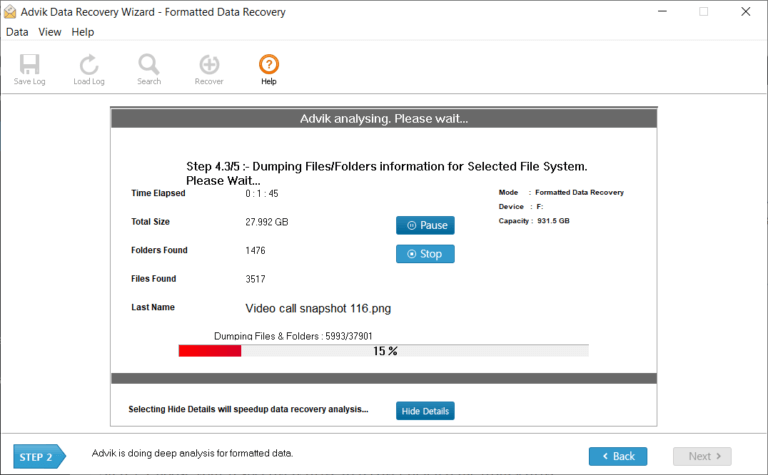Click the 'Advik analysing. Please wait...' header
Image resolution: width=768 pixels, height=475 pixels.
coord(384,119)
